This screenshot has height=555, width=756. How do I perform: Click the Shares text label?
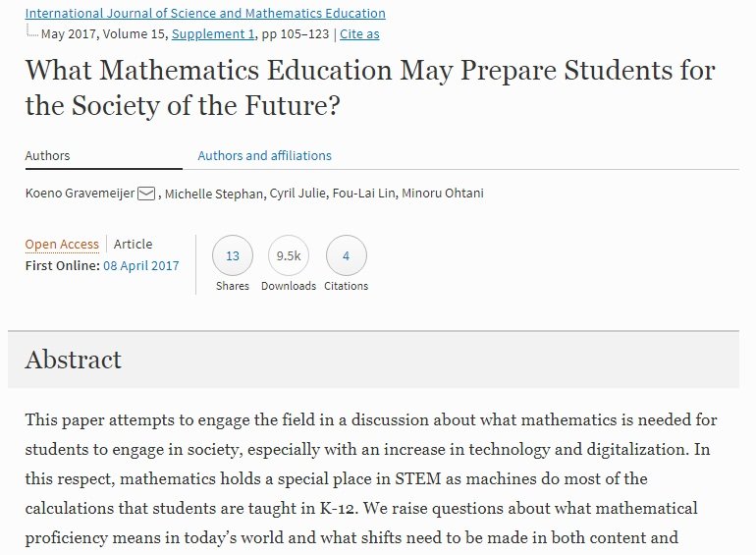coord(233,286)
